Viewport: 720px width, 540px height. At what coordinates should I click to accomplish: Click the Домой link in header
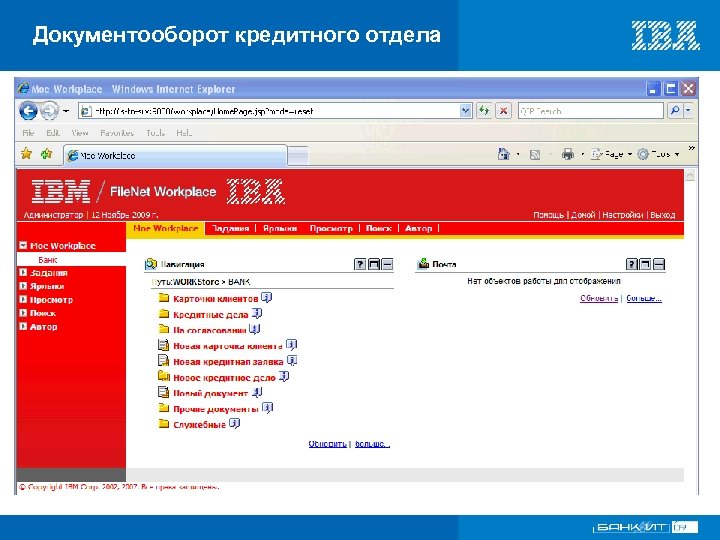click(583, 215)
